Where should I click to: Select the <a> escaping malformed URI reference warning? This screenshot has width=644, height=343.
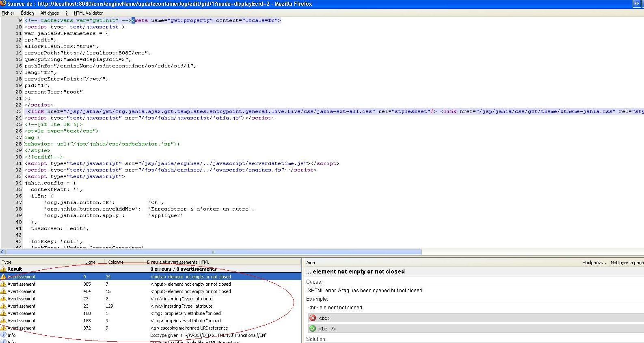click(151, 328)
